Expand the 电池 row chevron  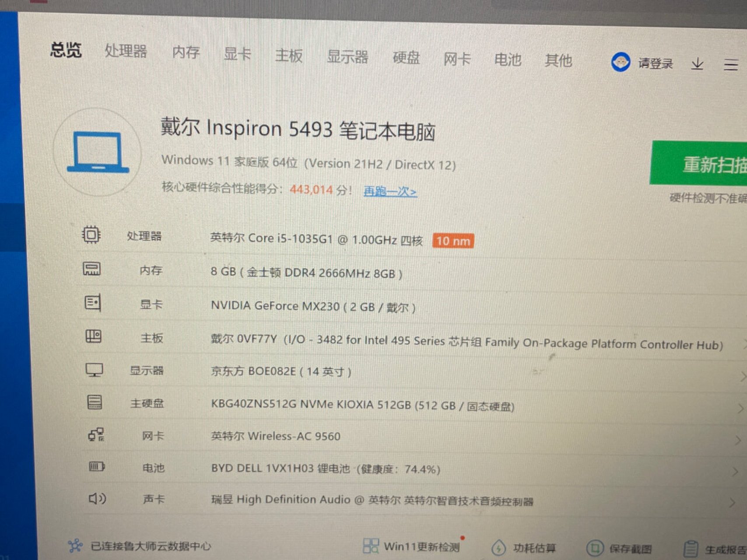pos(735,472)
